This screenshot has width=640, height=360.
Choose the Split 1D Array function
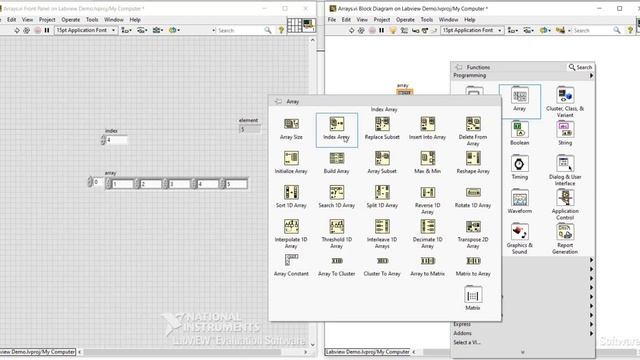click(x=382, y=197)
